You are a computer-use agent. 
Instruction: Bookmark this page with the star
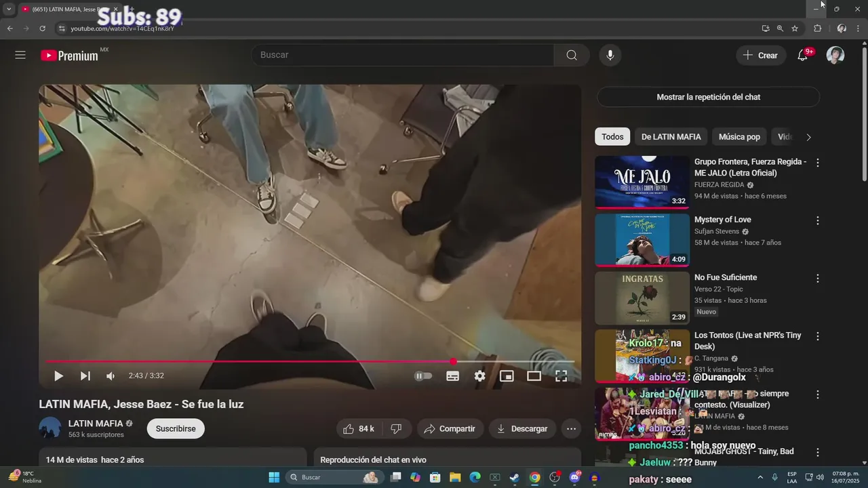[x=795, y=28]
